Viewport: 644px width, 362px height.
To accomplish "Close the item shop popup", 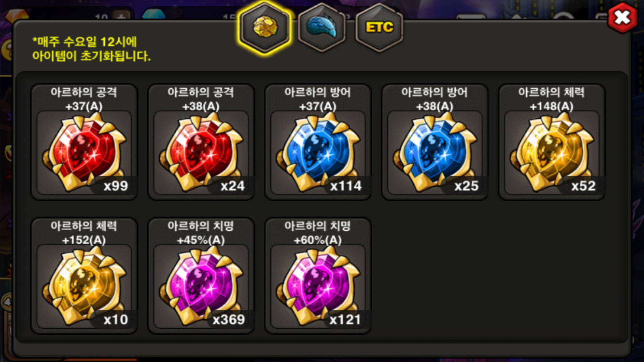I will 623,18.
